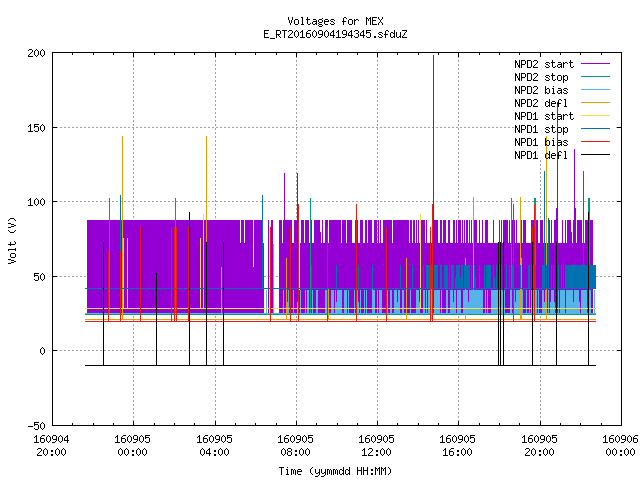Screen dimensions: 640x480
Task: Click the x-axis tick '160905 12:00'
Action: [x=376, y=446]
